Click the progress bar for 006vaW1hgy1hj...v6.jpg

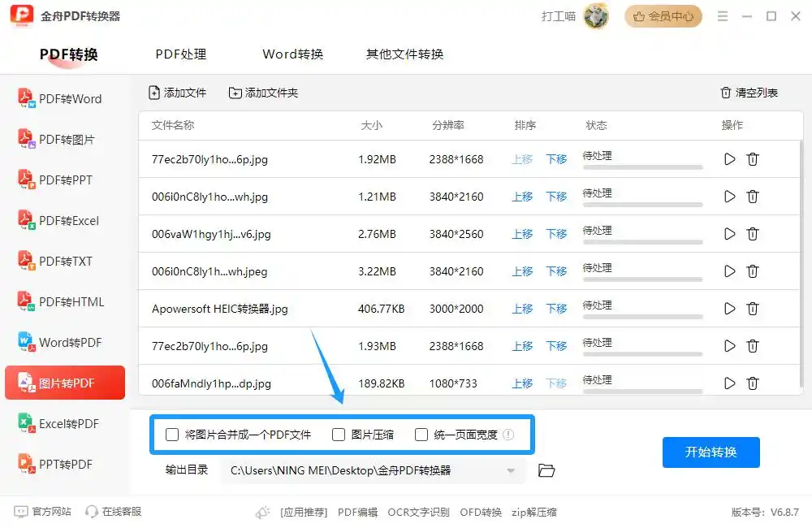(642, 242)
